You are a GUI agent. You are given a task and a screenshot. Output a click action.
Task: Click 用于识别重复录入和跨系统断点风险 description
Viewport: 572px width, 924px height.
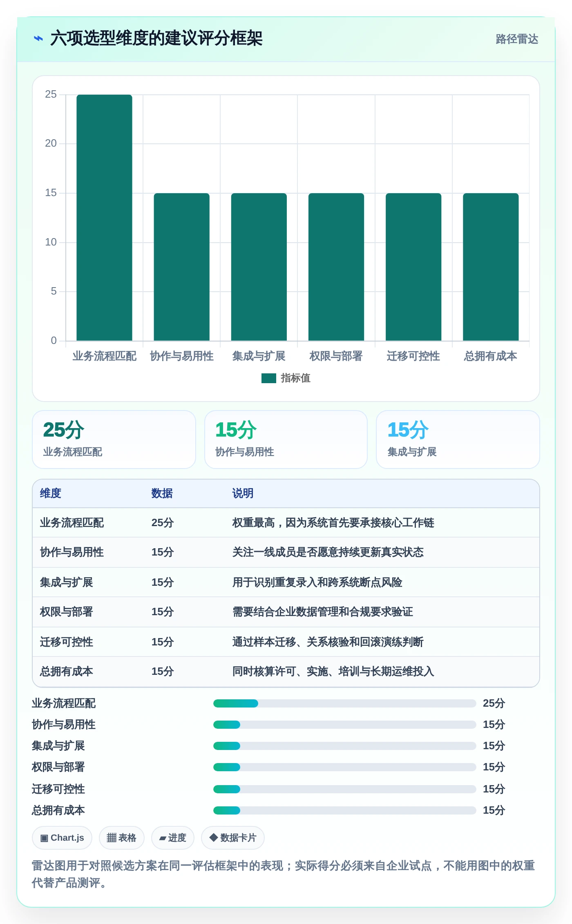pos(317,583)
